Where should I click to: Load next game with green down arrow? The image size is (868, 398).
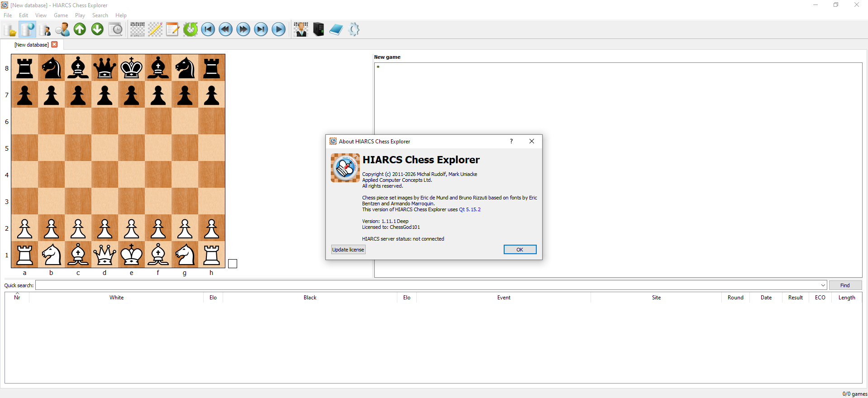pos(98,30)
